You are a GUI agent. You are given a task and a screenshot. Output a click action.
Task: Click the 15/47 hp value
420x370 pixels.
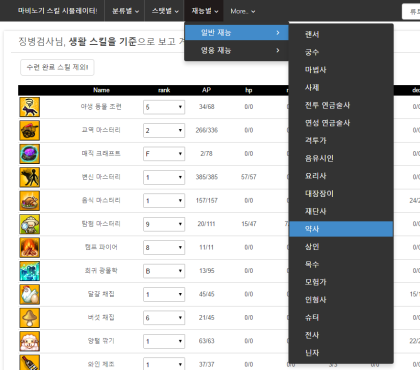coord(249,224)
